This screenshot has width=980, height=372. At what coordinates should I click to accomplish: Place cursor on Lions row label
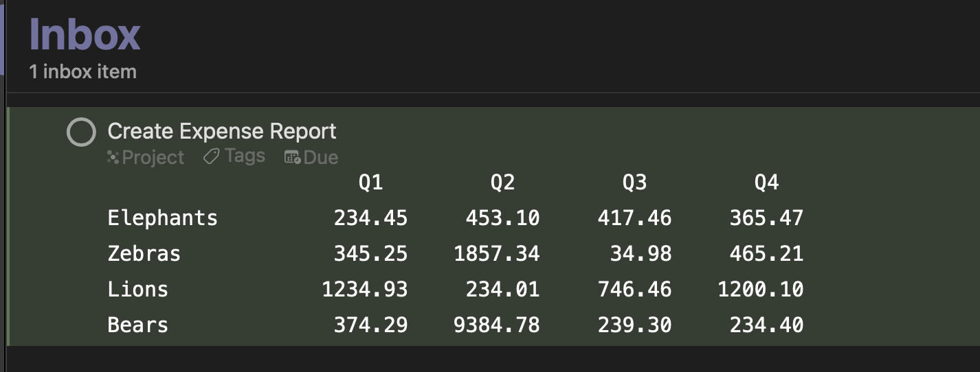(x=138, y=290)
